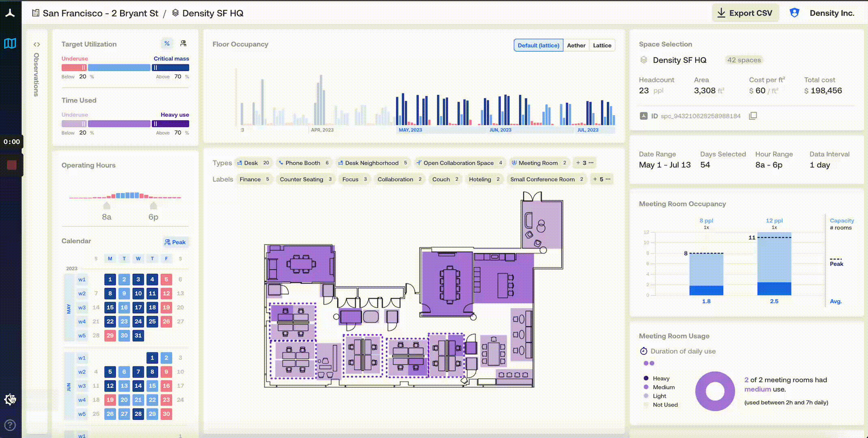Click the red record stop button
This screenshot has height=438, width=868.
(12, 165)
